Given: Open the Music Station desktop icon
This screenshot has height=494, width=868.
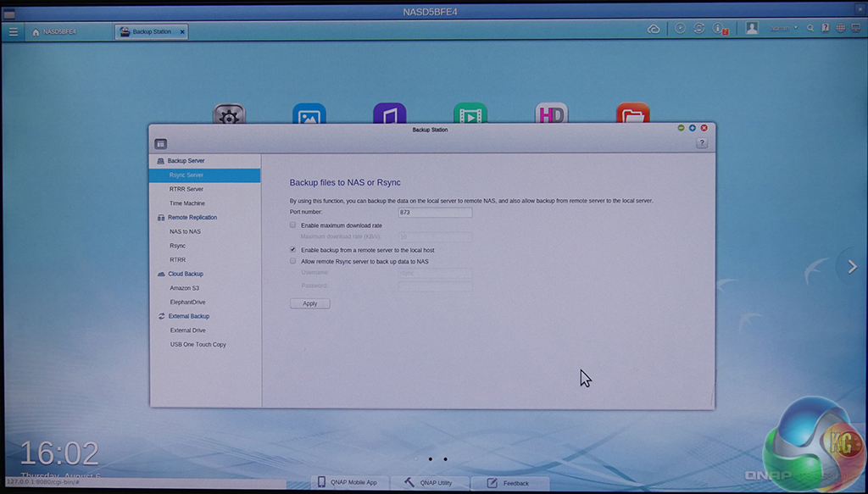Looking at the screenshot, I should click(x=390, y=114).
